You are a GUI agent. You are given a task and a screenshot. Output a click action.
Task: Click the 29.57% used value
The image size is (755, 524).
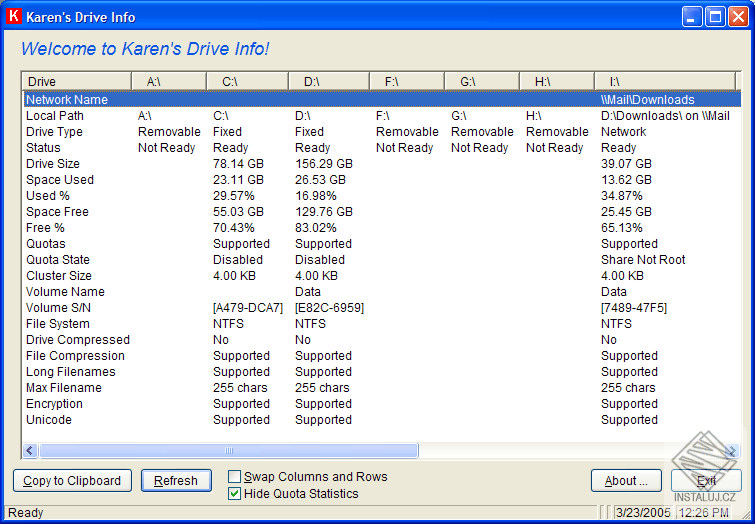[x=234, y=196]
